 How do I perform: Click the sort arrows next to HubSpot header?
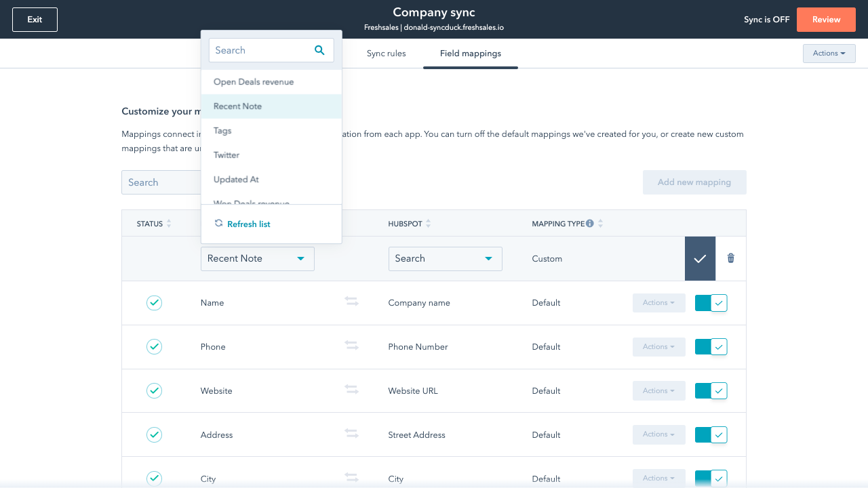429,224
